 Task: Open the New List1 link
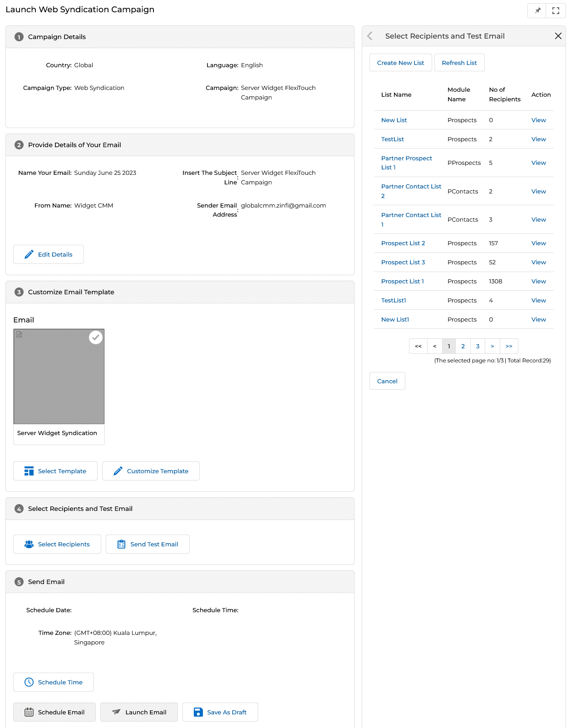pyautogui.click(x=395, y=319)
